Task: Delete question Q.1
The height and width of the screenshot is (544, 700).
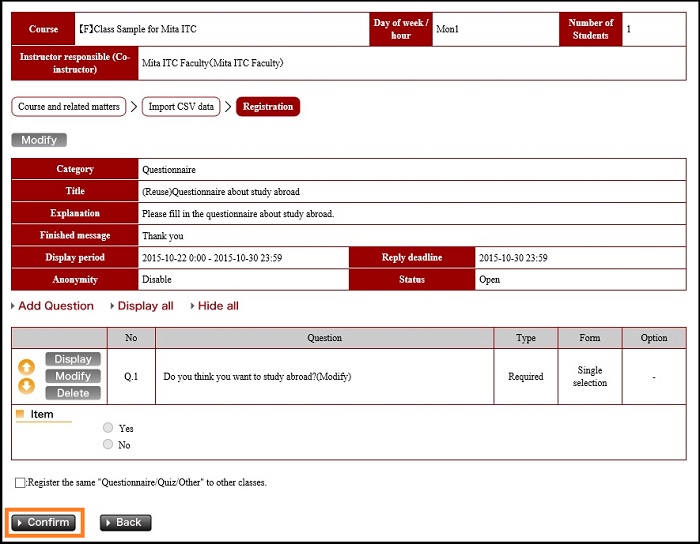Action: tap(73, 393)
